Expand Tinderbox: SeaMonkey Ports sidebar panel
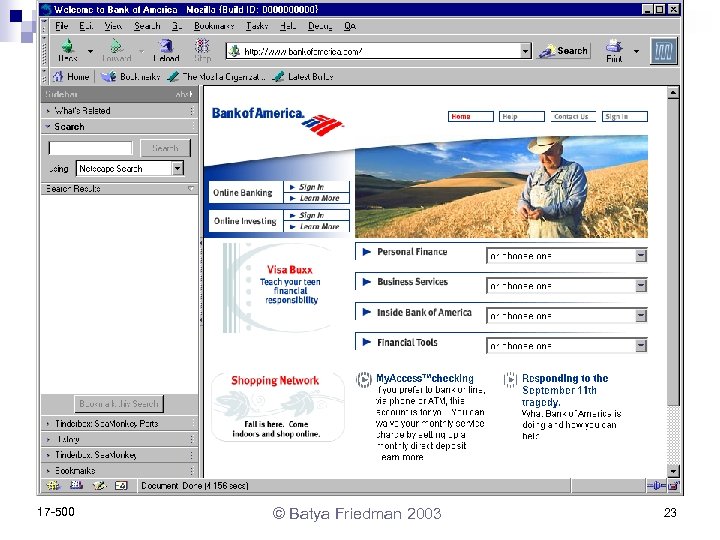 119,423
